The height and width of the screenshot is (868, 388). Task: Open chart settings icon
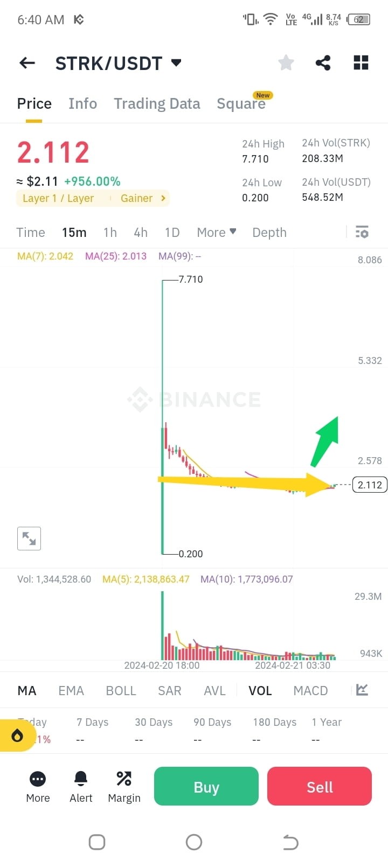[x=362, y=232]
